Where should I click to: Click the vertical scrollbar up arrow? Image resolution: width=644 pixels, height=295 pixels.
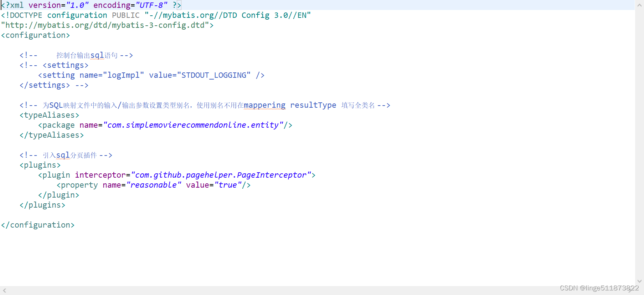pyautogui.click(x=639, y=5)
